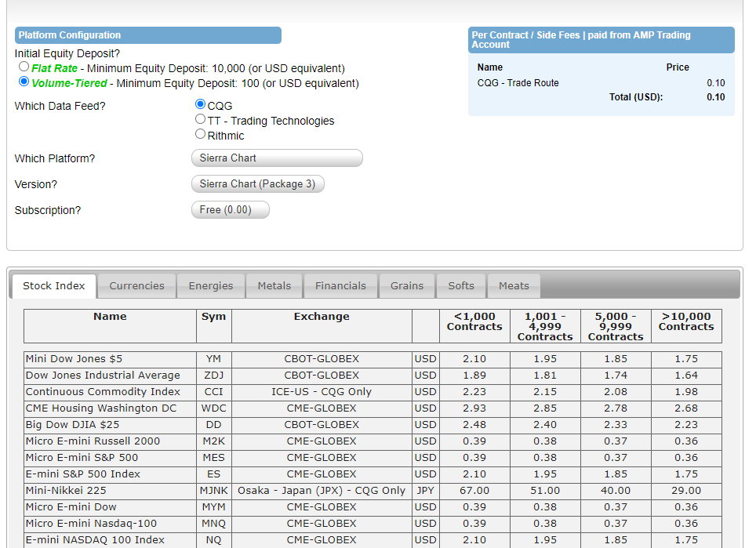
Task: Click the Price column header in fees panel
Action: 678,67
